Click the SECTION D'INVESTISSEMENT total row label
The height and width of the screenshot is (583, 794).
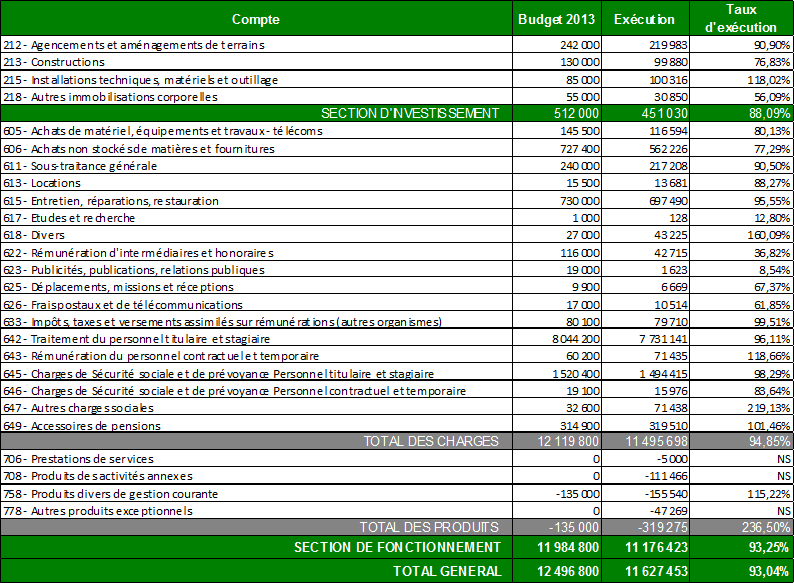point(408,114)
